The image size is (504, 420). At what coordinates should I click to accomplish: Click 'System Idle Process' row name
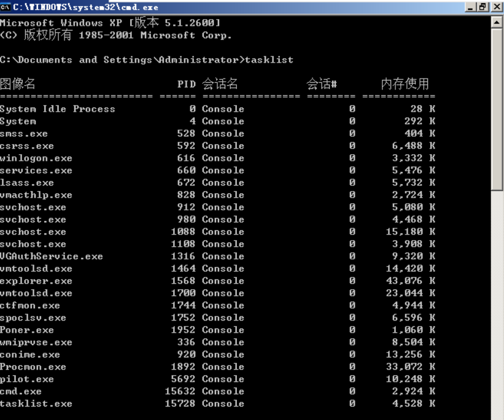[x=58, y=109]
